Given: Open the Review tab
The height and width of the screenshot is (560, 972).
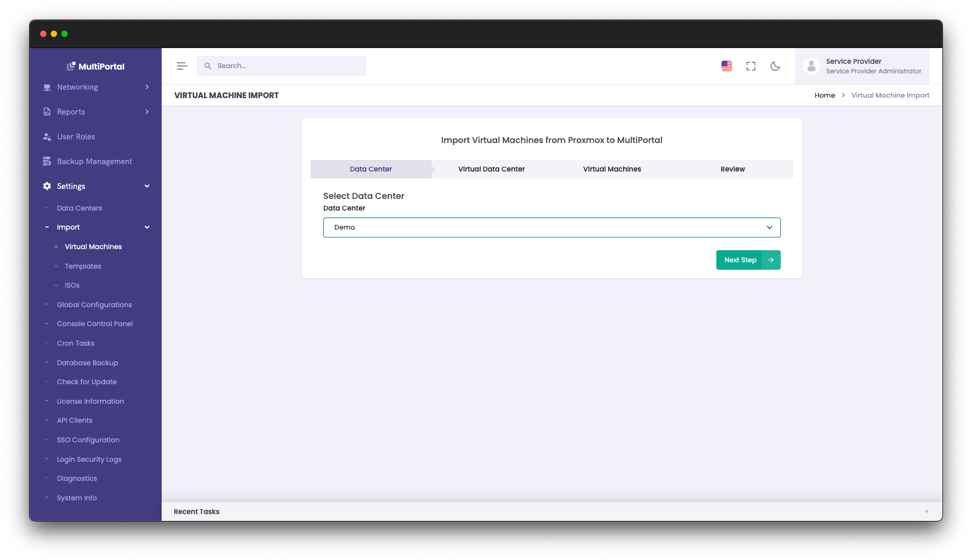Looking at the screenshot, I should tap(733, 169).
